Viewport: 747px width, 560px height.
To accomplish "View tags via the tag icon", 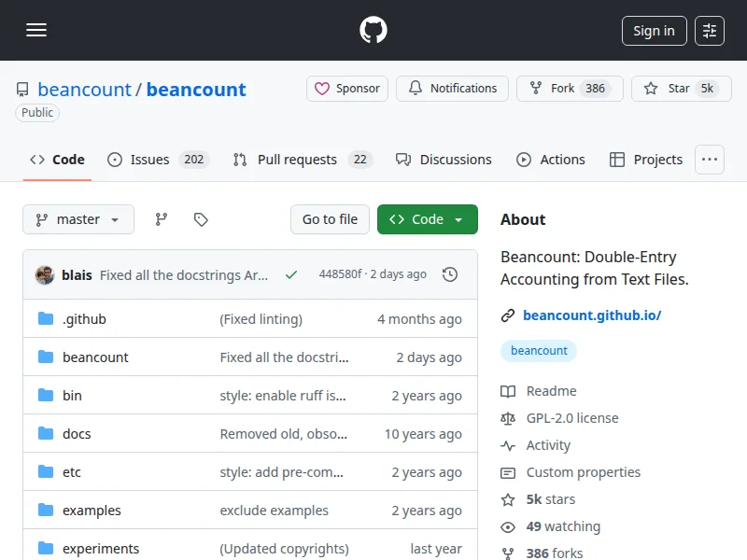I will tap(201, 219).
